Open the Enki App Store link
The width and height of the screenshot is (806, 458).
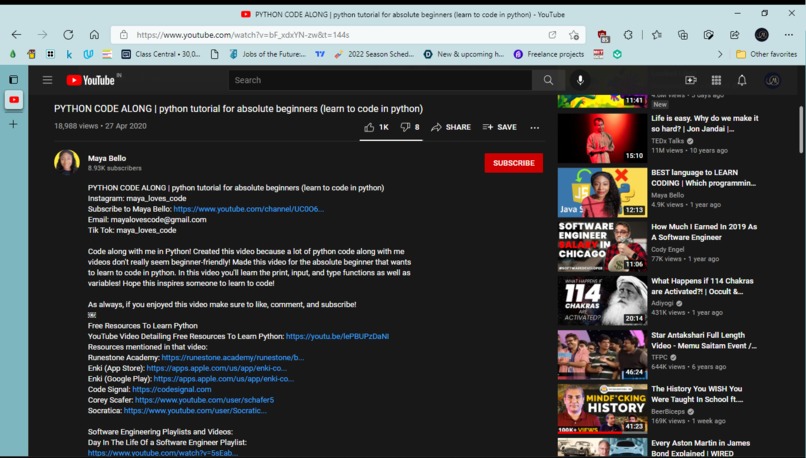point(216,368)
